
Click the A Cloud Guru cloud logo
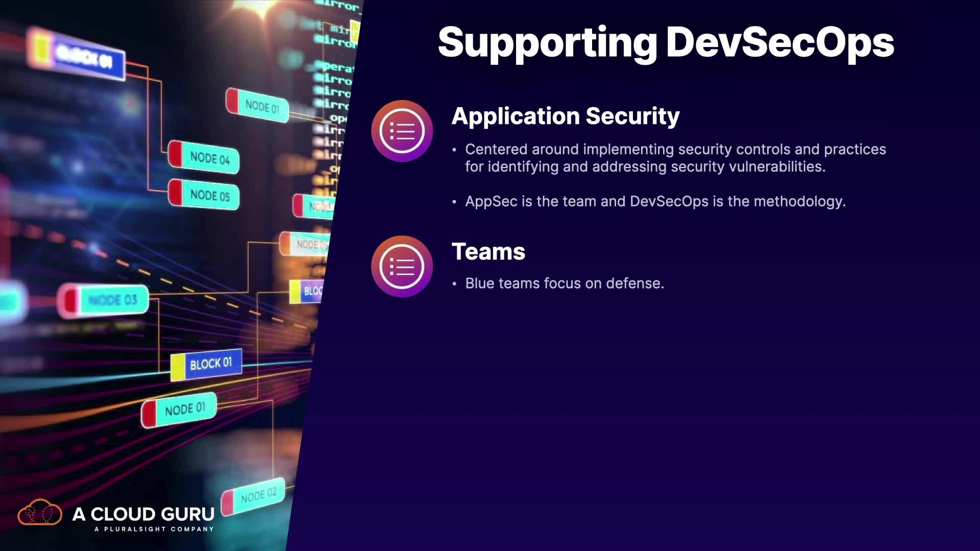(x=40, y=513)
